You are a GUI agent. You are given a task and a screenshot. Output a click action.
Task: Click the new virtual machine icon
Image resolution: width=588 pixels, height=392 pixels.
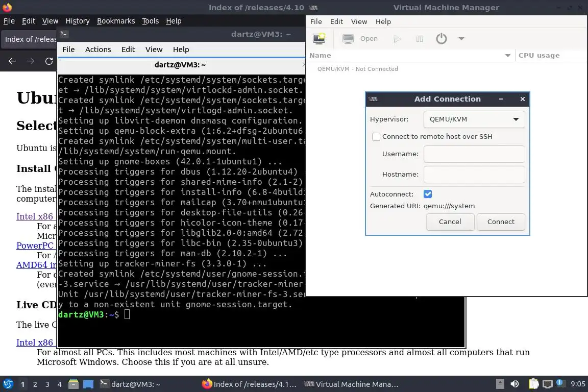point(319,39)
